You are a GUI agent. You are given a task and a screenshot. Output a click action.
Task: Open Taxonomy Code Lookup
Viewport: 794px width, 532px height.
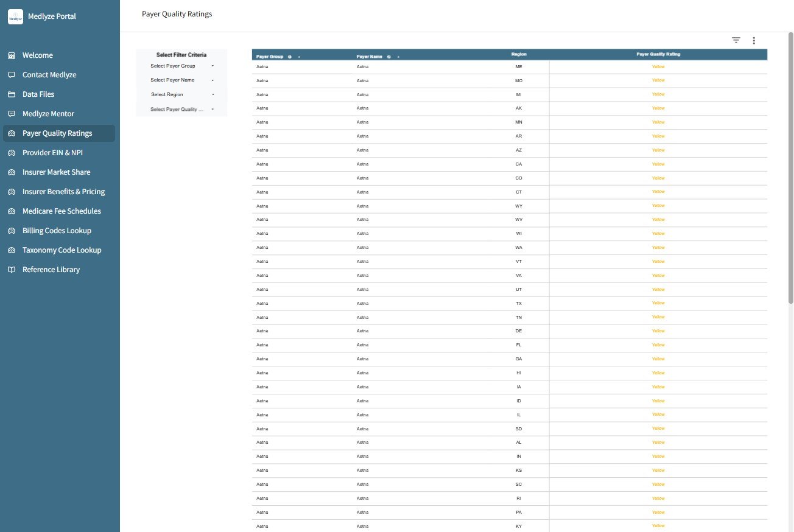point(60,250)
